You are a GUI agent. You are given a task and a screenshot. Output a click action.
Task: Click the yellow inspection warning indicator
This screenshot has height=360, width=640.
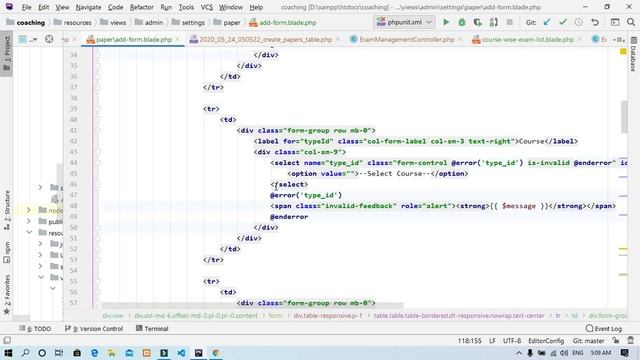click(x=623, y=51)
